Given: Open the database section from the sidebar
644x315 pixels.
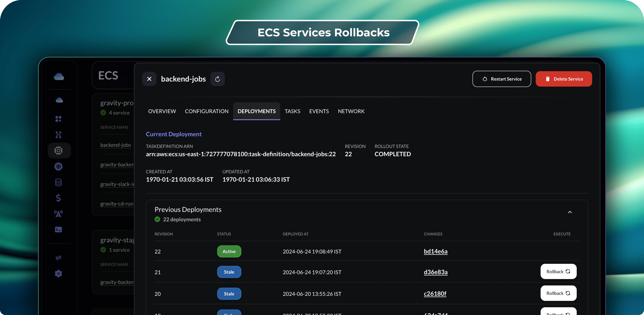Looking at the screenshot, I should coord(58,182).
